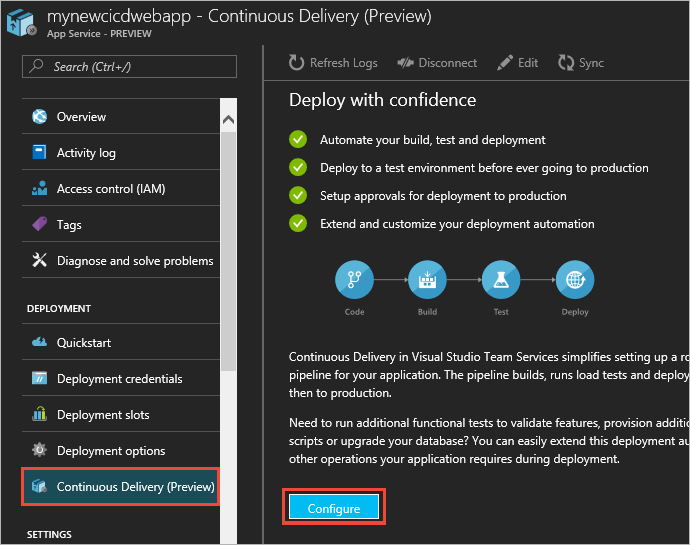This screenshot has height=545, width=690.
Task: Click the Test flask pipeline icon
Action: [x=501, y=280]
